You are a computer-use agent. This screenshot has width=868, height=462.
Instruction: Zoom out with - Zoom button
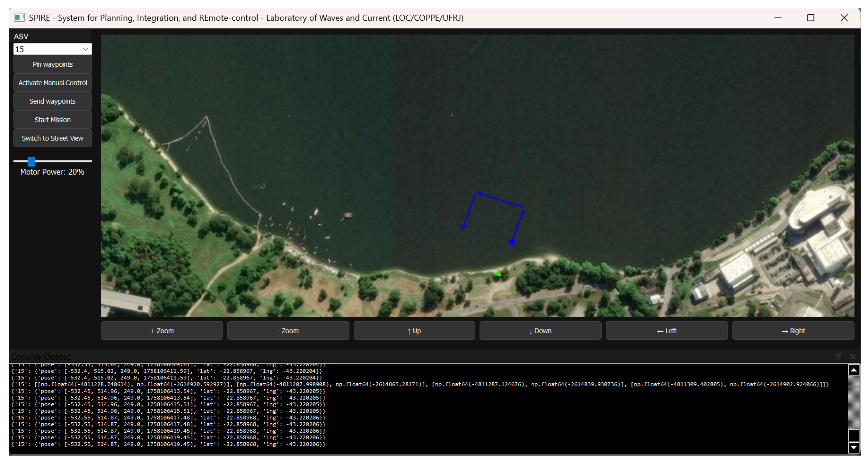pyautogui.click(x=288, y=331)
